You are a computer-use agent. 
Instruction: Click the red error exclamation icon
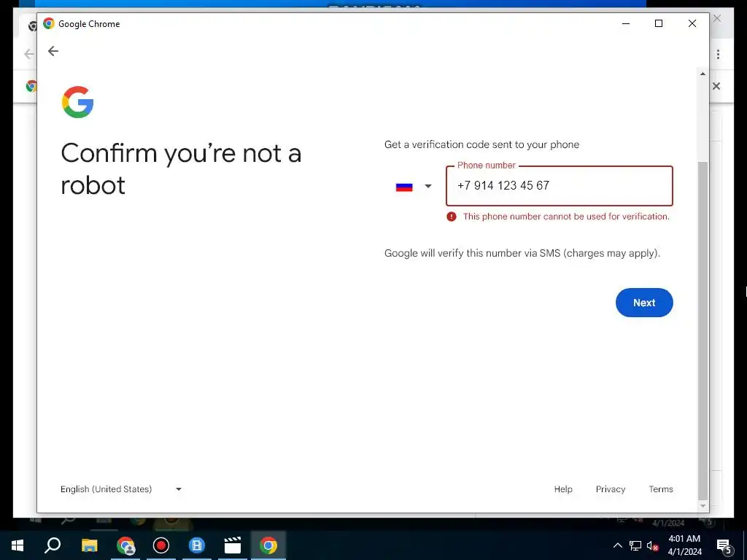coord(451,217)
